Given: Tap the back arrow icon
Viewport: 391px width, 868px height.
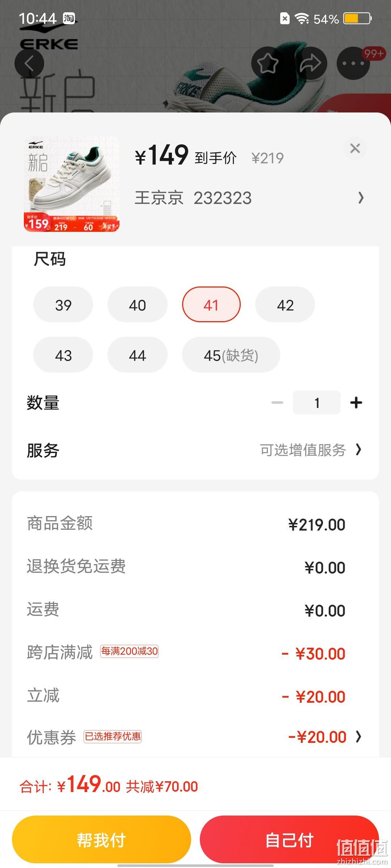Looking at the screenshot, I should coord(29,64).
